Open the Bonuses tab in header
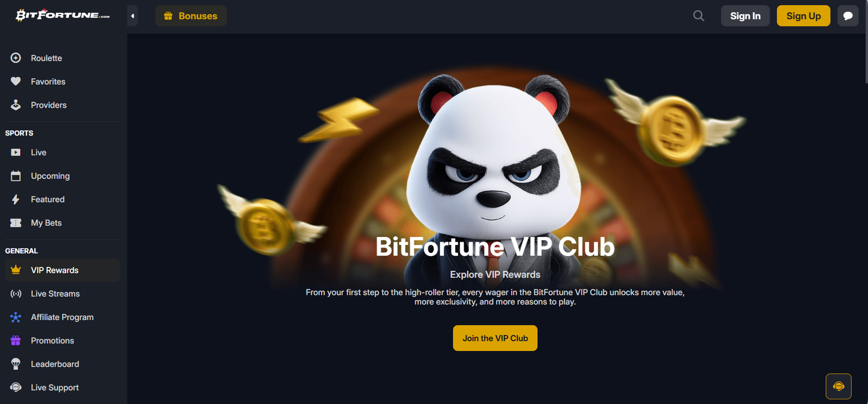This screenshot has height=404, width=868. (x=191, y=16)
